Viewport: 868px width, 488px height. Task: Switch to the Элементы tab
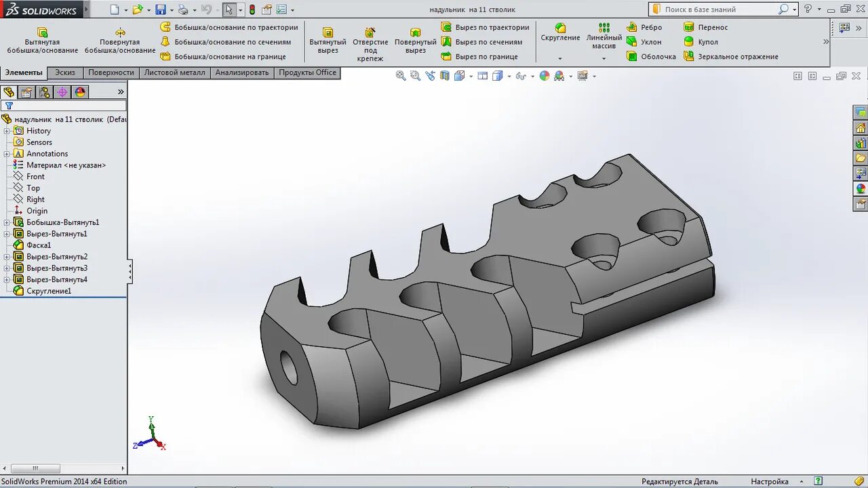(x=24, y=73)
